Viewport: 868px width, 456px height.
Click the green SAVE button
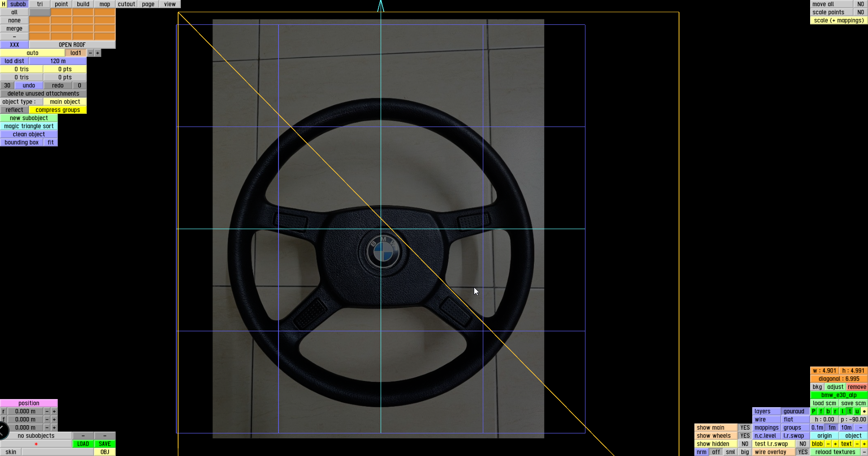tap(105, 444)
